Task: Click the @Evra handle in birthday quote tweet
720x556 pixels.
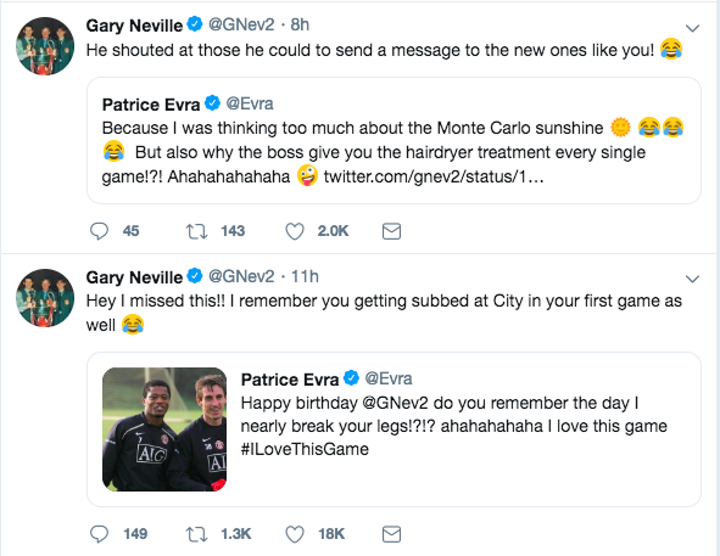Action: tap(388, 379)
